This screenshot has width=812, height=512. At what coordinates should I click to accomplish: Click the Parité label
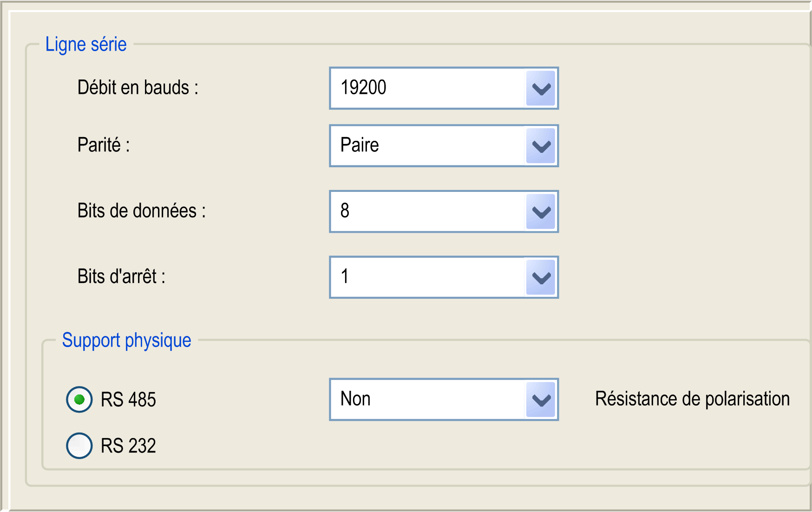[x=104, y=145]
